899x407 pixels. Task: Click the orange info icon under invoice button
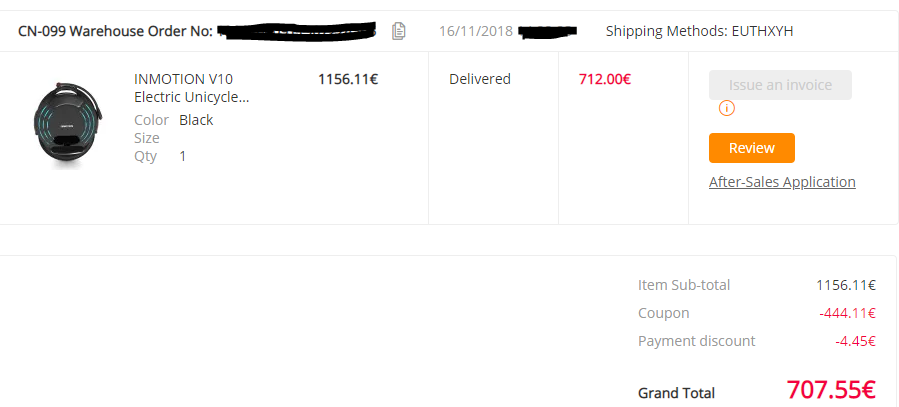[726, 107]
